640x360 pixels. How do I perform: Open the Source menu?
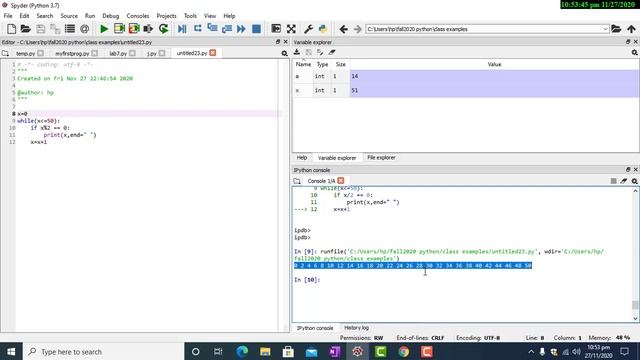(x=69, y=16)
